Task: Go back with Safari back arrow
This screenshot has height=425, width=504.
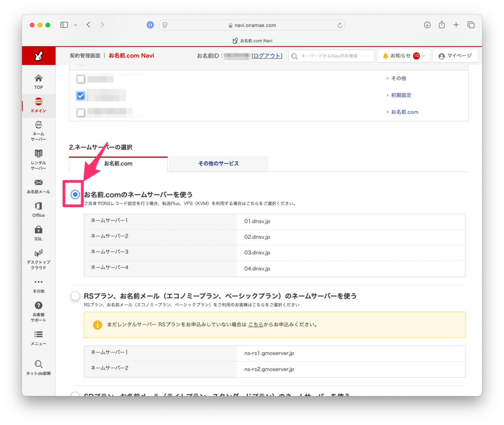Action: pos(88,25)
